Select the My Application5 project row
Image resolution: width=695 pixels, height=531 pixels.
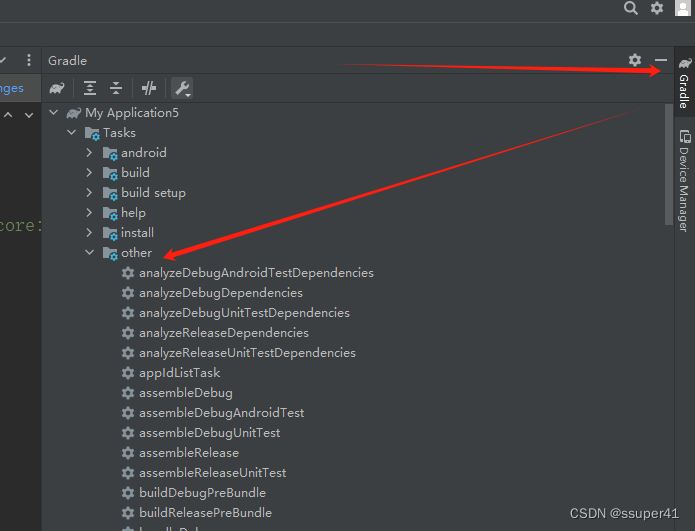click(132, 113)
